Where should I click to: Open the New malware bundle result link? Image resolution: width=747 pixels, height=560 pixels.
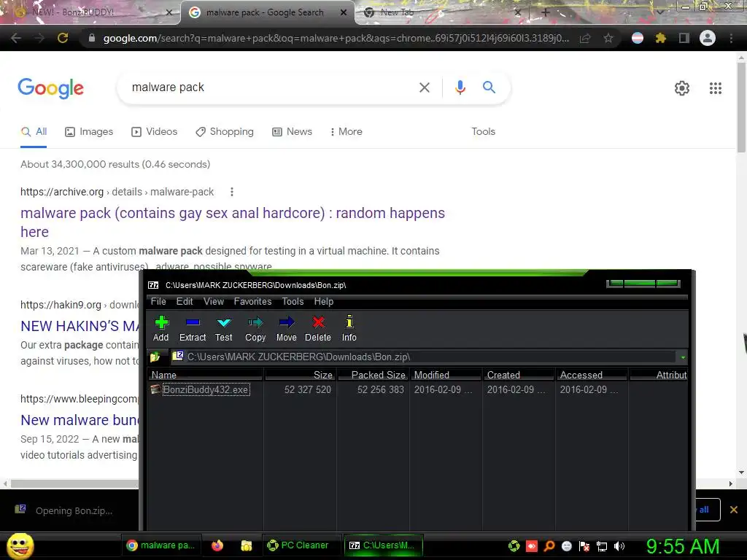(x=80, y=420)
